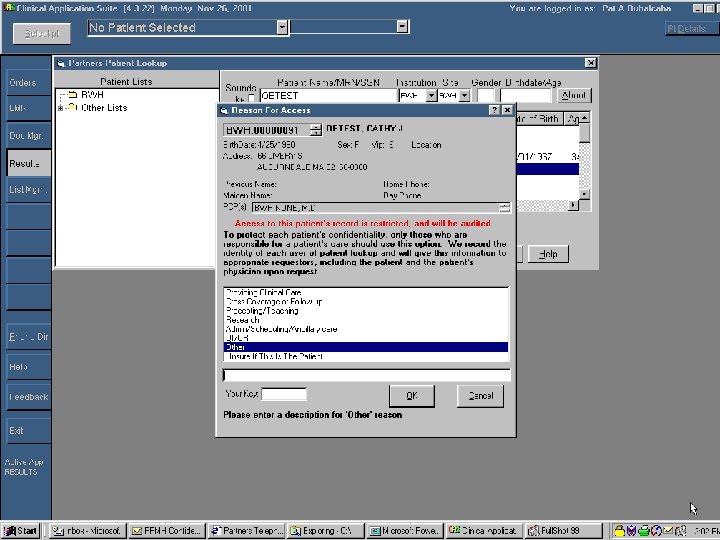The width and height of the screenshot is (720, 540).
Task: Open the List Mgr sidebar tab
Action: 28,190
